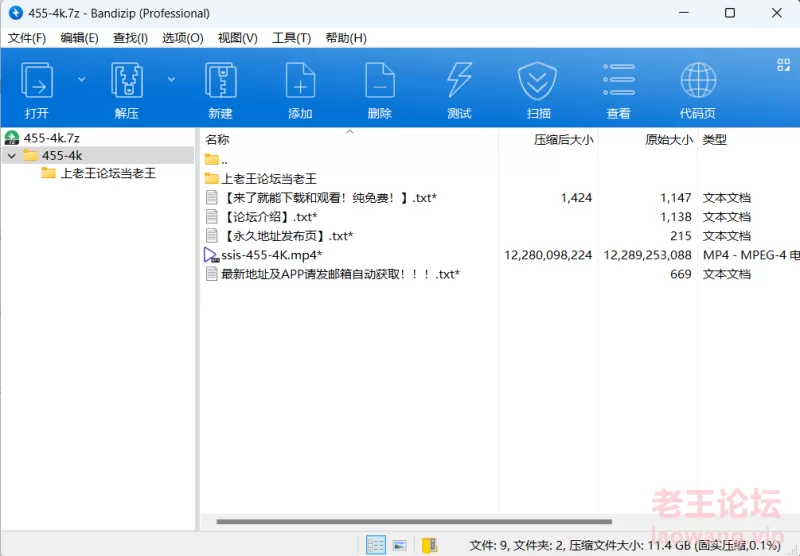Click the New archive (新建) icon
The height and width of the screenshot is (556, 800).
click(220, 80)
